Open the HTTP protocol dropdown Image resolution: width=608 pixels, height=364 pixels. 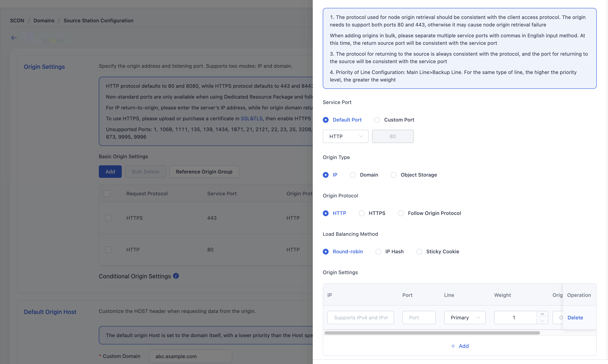tap(345, 136)
